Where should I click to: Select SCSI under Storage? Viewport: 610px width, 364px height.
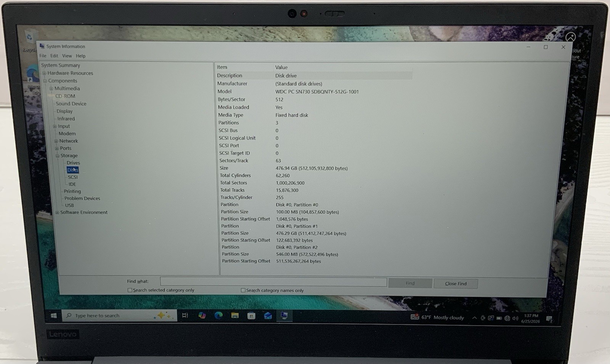(x=73, y=177)
